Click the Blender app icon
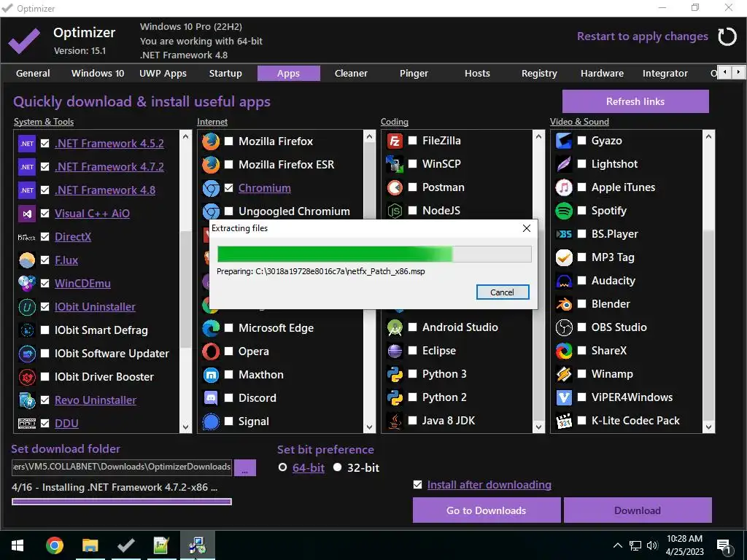The height and width of the screenshot is (560, 747). [564, 304]
